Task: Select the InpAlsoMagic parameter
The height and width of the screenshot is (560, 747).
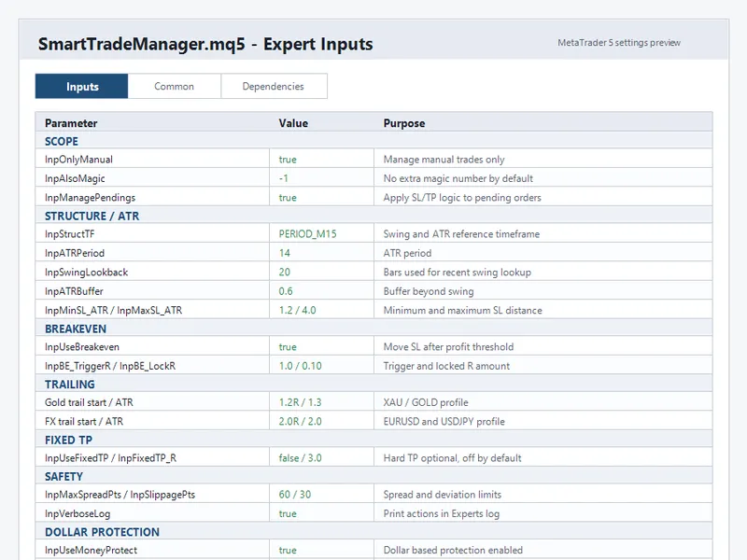Action: coord(75,178)
